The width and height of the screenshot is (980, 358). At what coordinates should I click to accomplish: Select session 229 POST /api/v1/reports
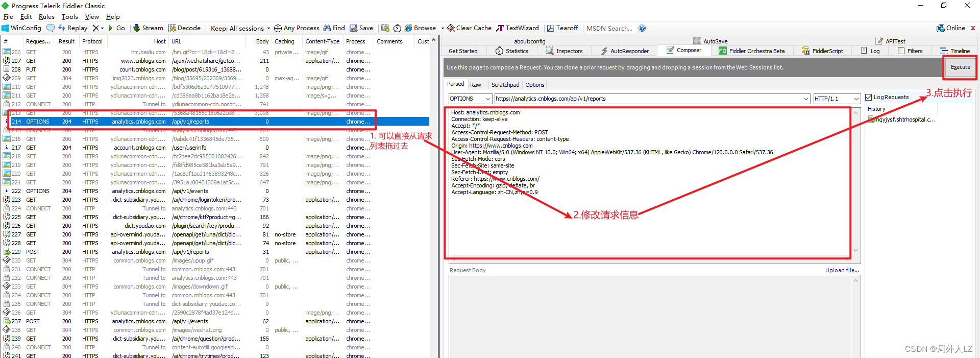[x=215, y=252]
